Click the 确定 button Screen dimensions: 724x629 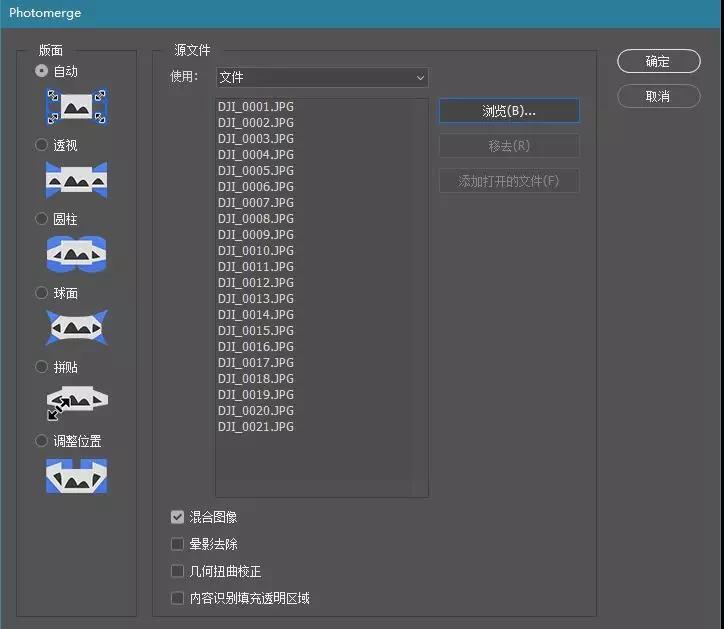click(x=658, y=61)
